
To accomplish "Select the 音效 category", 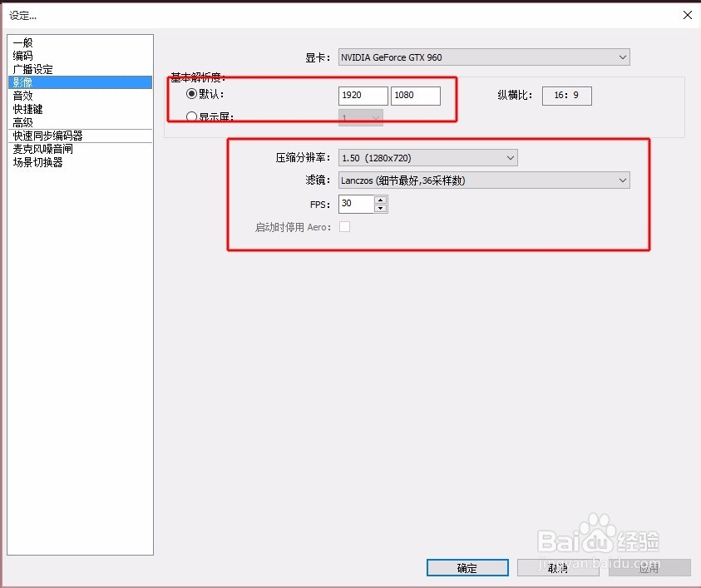I will [22, 96].
